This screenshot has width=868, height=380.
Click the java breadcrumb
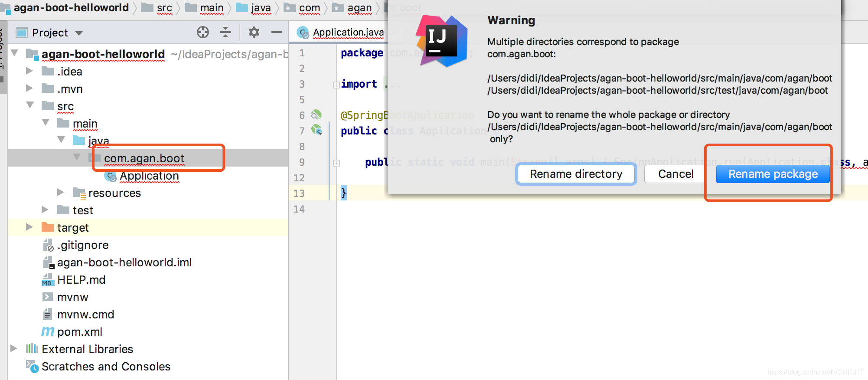[261, 8]
